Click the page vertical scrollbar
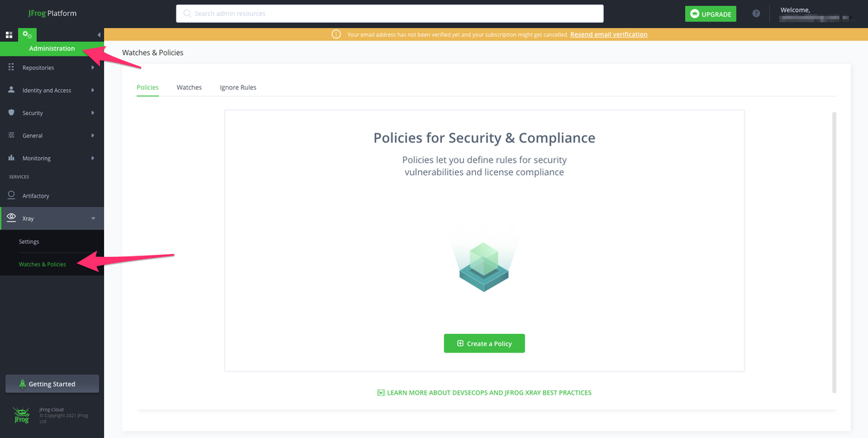This screenshot has width=868, height=438. pyautogui.click(x=834, y=252)
